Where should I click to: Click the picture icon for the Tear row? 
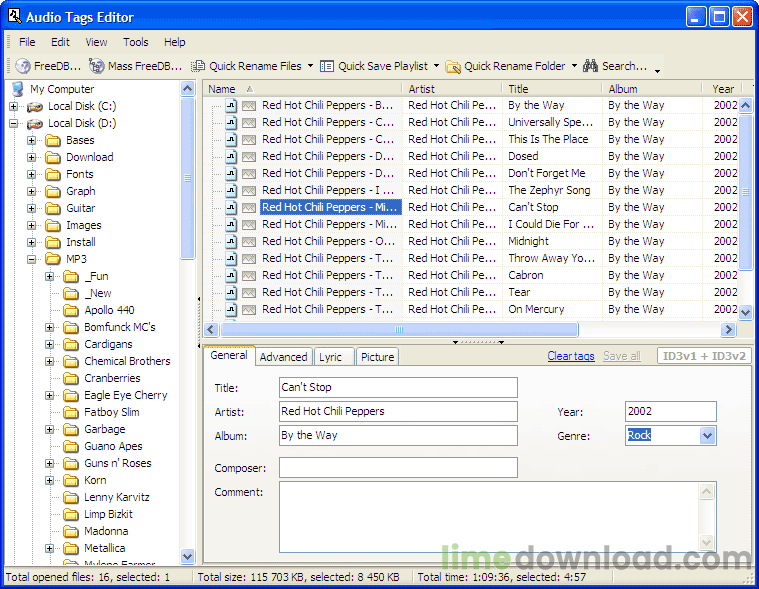249,293
